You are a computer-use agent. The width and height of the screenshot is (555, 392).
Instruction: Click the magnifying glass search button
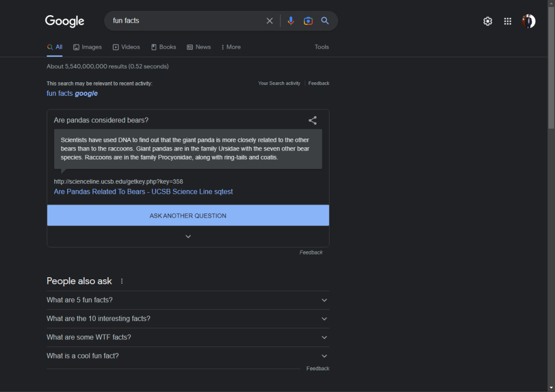point(325,21)
